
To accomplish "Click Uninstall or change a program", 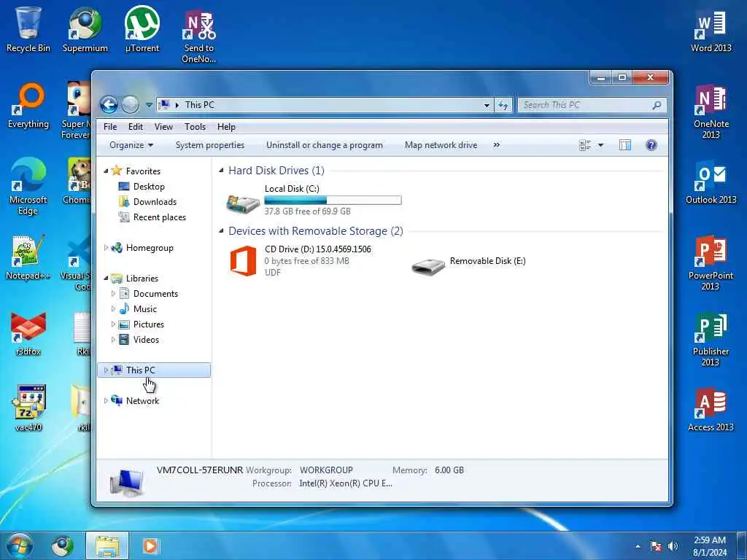I will click(325, 145).
